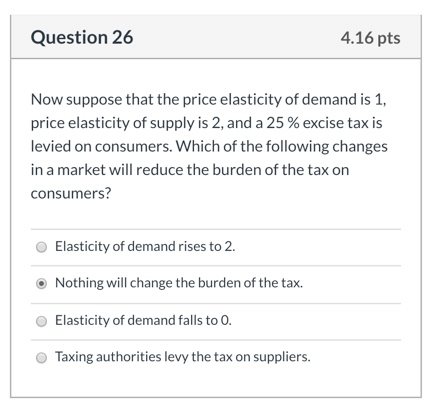Click the line starting 'levied on consumers'
This screenshot has height=408, width=428.
[x=209, y=146]
